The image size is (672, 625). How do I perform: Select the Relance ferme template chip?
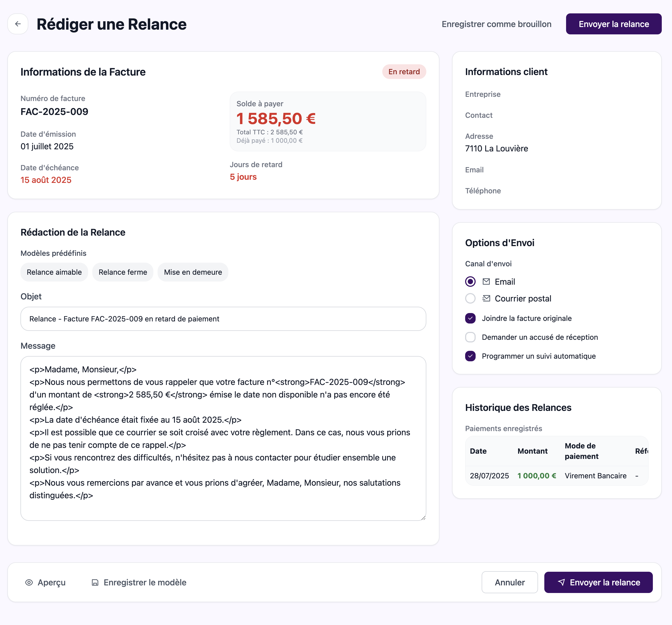coord(123,272)
